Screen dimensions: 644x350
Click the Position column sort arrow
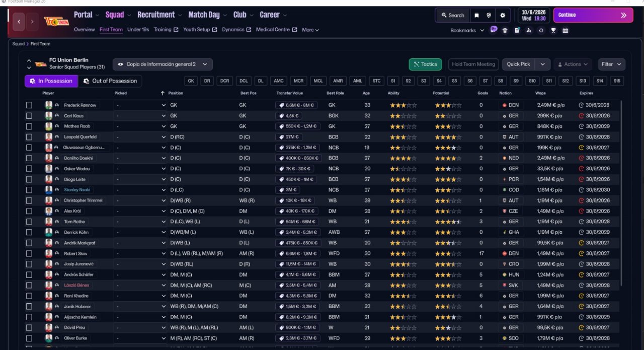point(163,93)
